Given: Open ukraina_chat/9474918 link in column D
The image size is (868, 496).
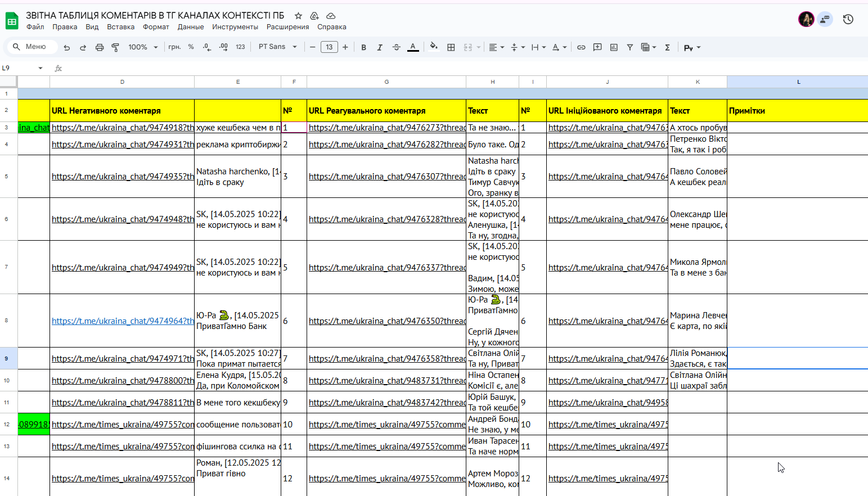Looking at the screenshot, I should [x=123, y=128].
